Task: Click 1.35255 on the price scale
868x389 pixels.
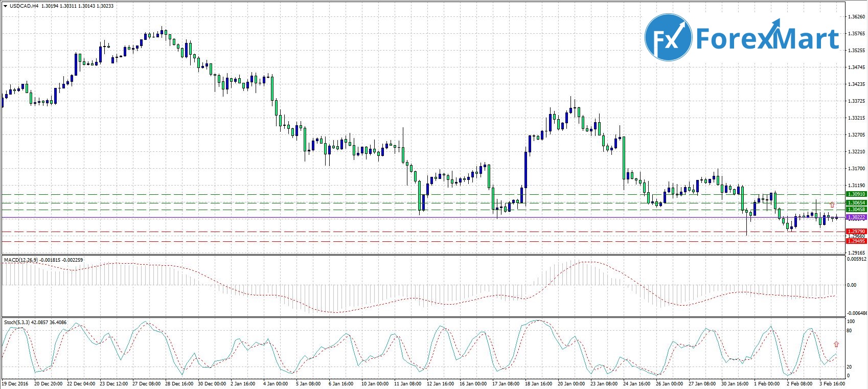Action: point(856,51)
